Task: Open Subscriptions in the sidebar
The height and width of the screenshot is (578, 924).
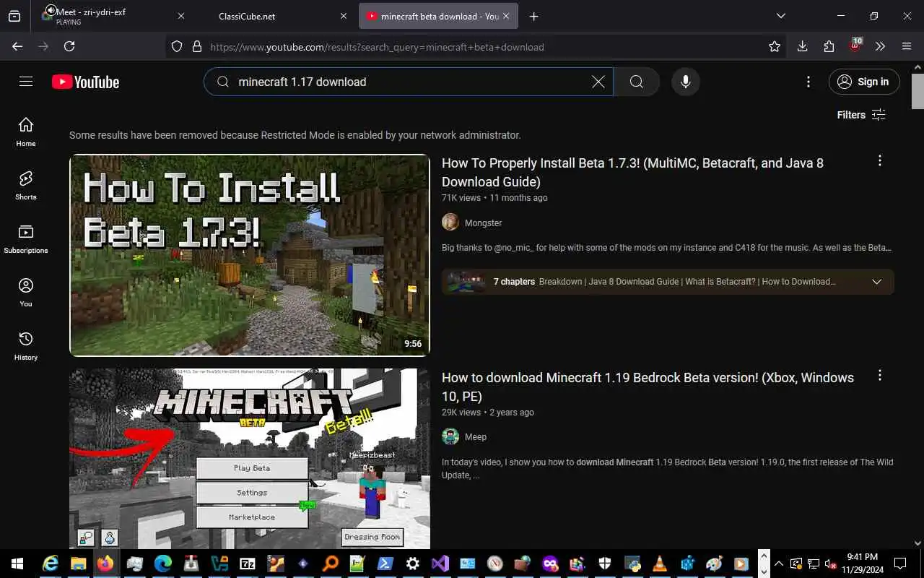Action: coord(26,238)
